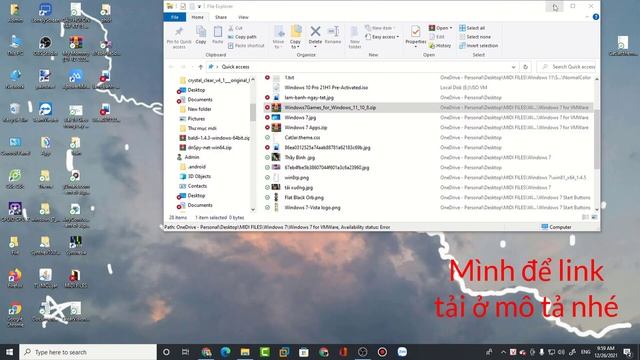Click Pin to Quick access in ribbon
Image resolution: width=640 pixels, height=360 pixels.
pyautogui.click(x=179, y=38)
